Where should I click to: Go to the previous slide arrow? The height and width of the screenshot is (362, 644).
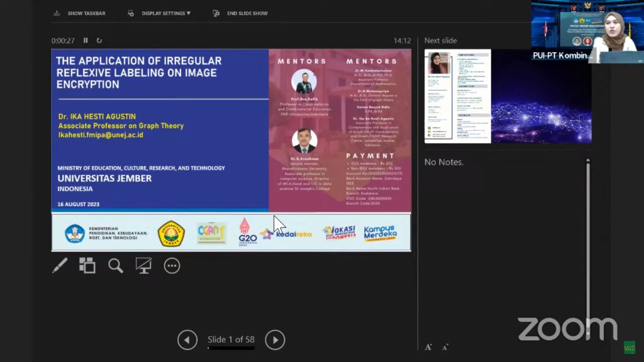click(187, 340)
